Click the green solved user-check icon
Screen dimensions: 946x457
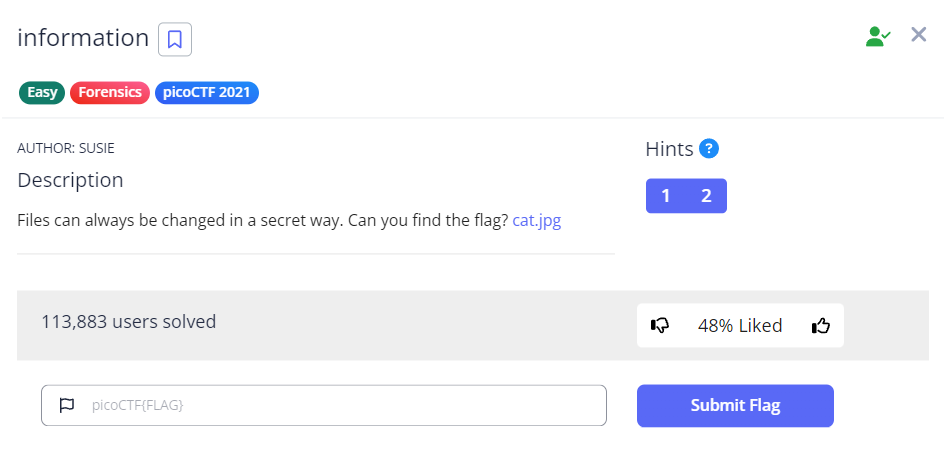tap(877, 36)
